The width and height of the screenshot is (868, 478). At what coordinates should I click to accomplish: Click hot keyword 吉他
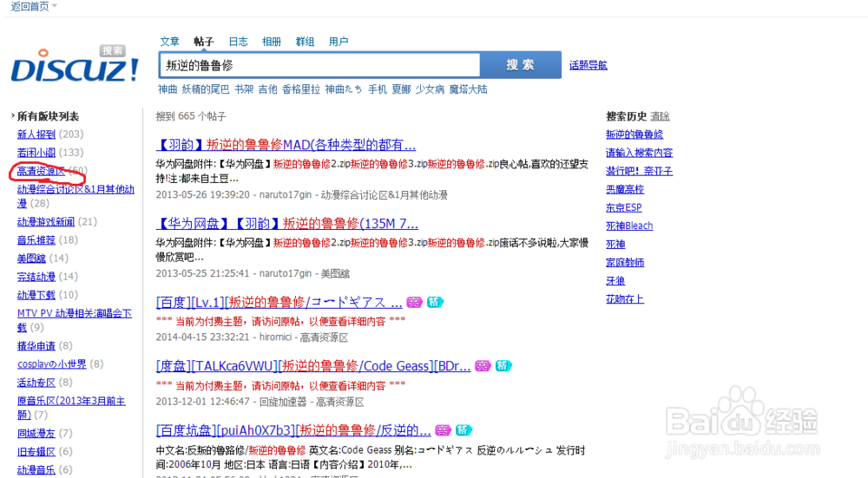point(267,89)
